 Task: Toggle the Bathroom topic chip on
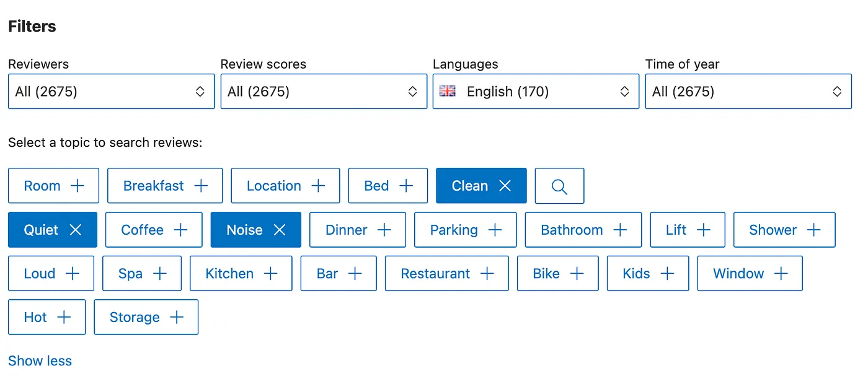click(x=583, y=230)
